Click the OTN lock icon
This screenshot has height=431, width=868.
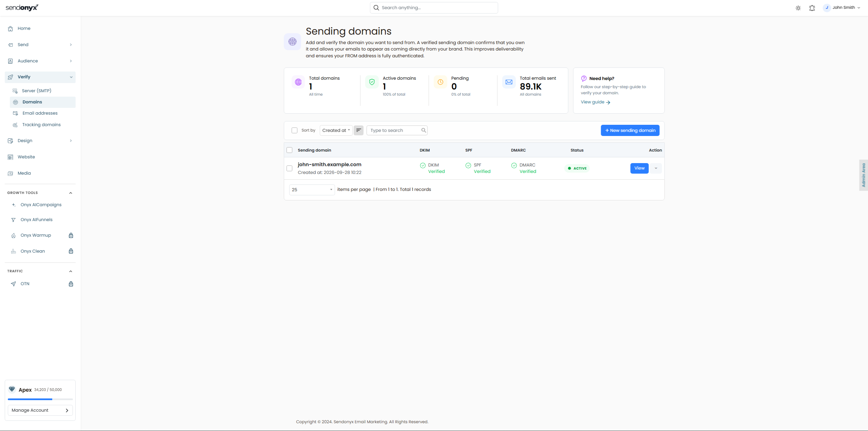[x=71, y=284]
